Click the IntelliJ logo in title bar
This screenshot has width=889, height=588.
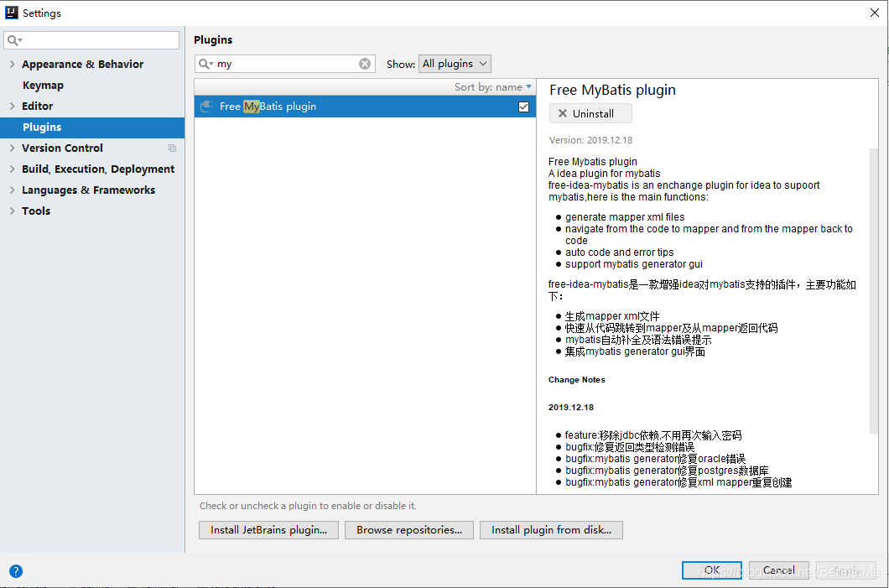tap(12, 13)
